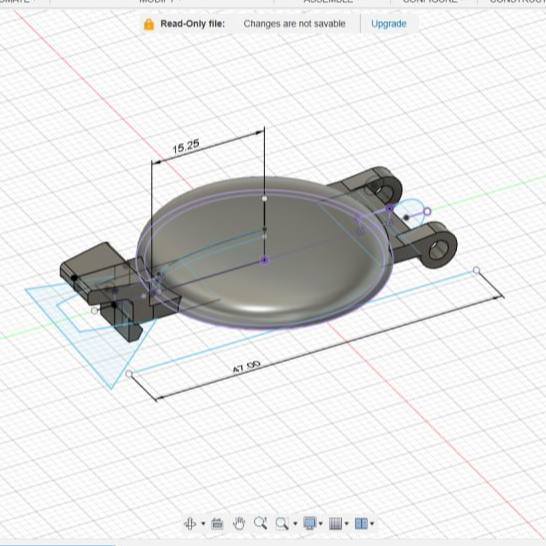
Task: Expand the Viewports dropdown arrow
Action: [x=372, y=523]
